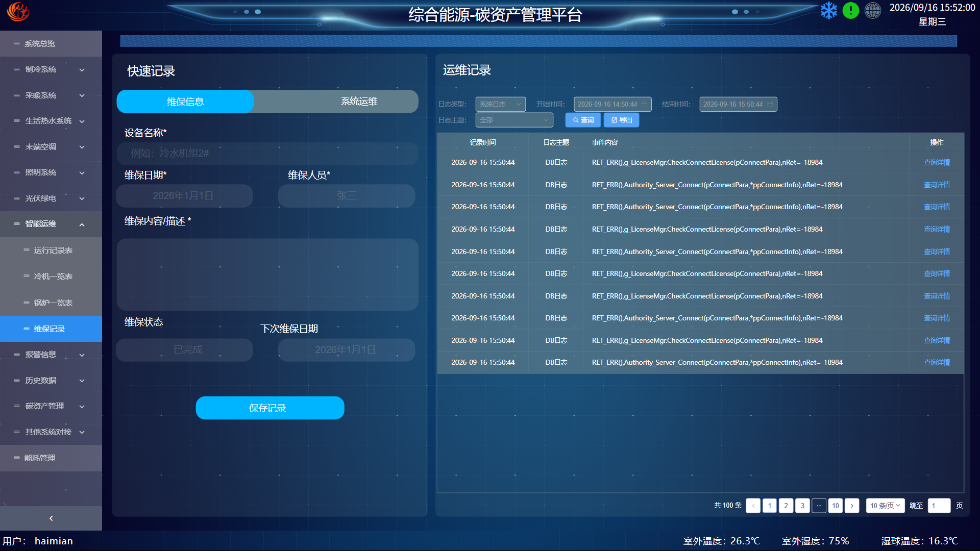Open 冷机一览表 submenu item
The width and height of the screenshot is (980, 551).
51,277
